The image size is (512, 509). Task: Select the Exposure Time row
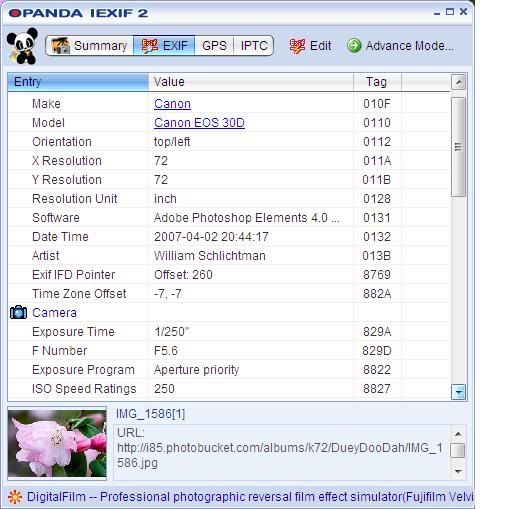point(229,332)
